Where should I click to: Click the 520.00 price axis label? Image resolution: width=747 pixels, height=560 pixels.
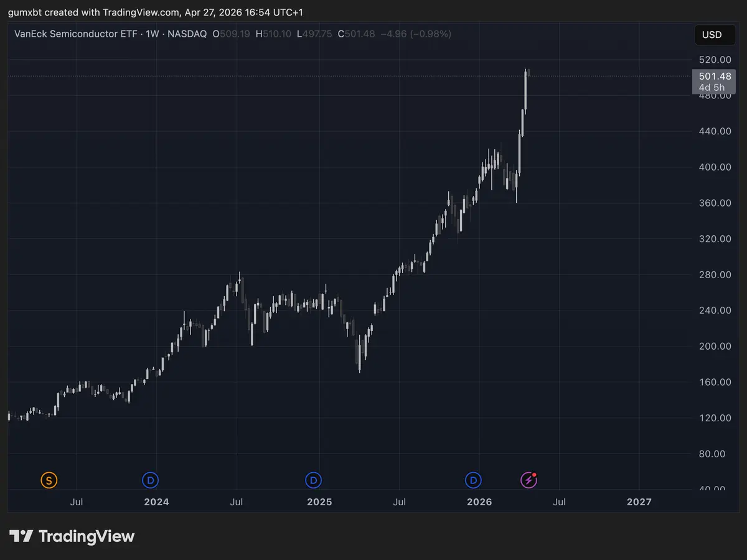(x=715, y=60)
